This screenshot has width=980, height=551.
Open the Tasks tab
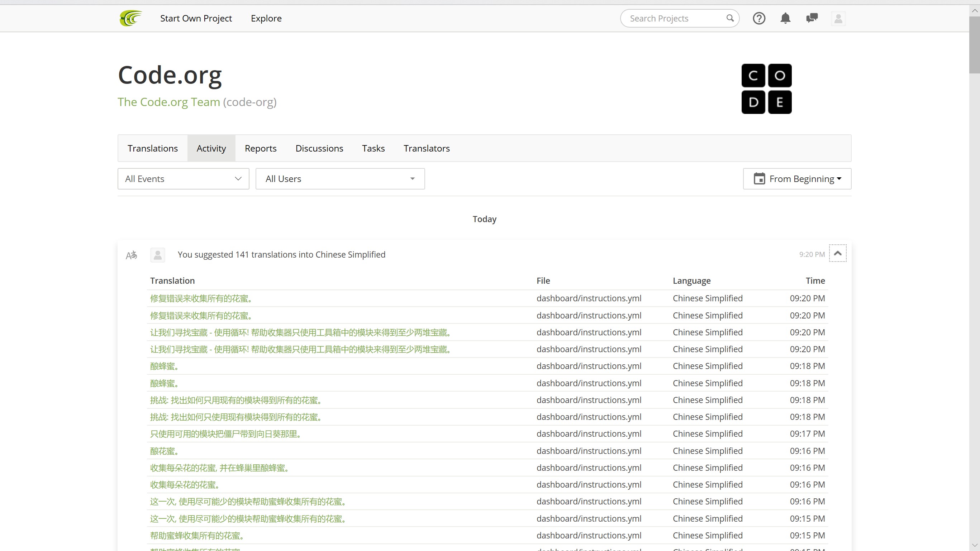[x=373, y=148]
